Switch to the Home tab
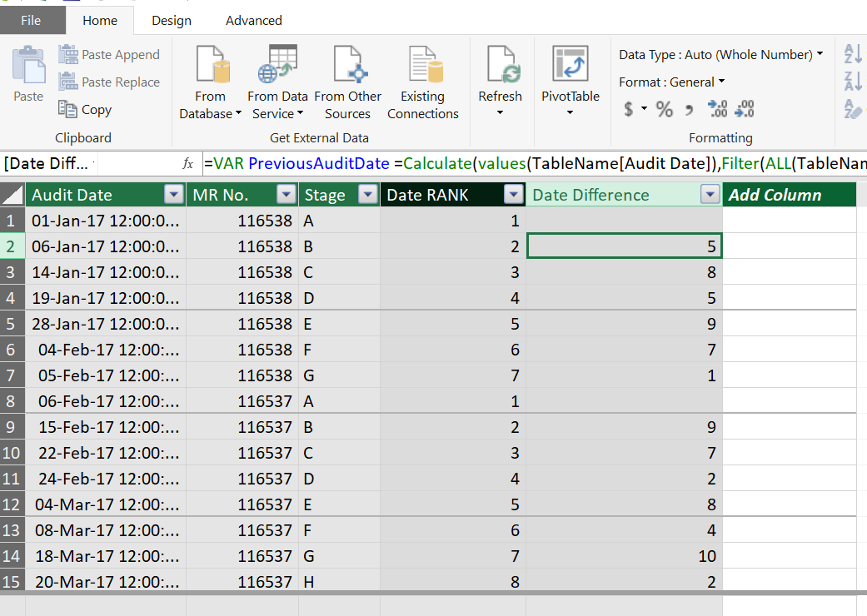Viewport: 867px width, 616px height. pos(100,21)
